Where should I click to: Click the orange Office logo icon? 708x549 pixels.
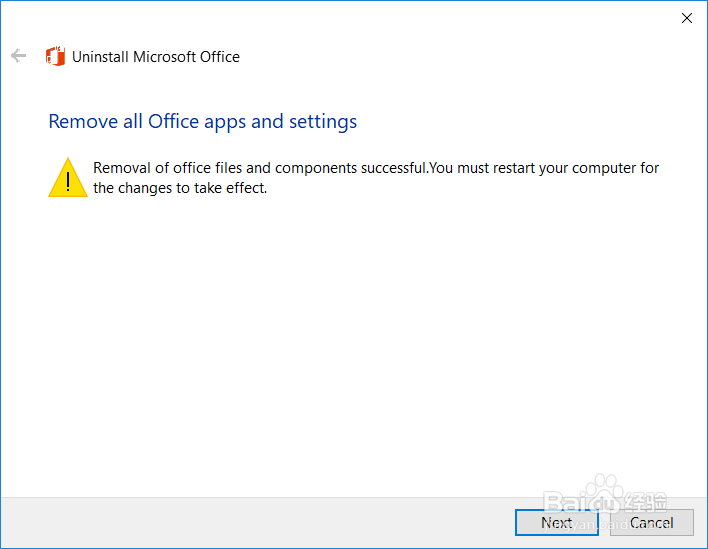pos(56,56)
